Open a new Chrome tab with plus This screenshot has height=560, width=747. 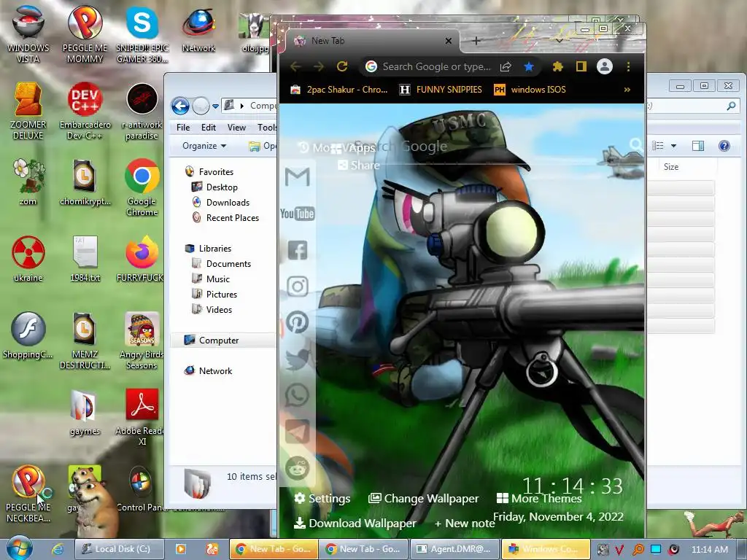point(476,41)
